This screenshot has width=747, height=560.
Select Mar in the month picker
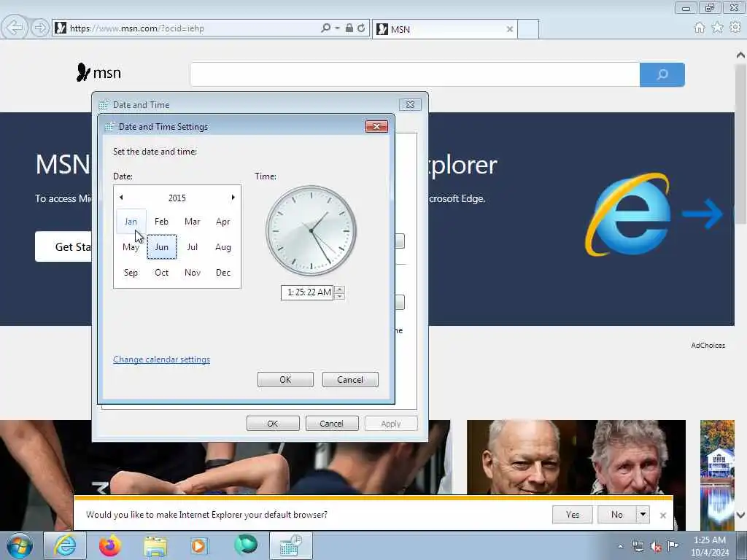(x=193, y=222)
